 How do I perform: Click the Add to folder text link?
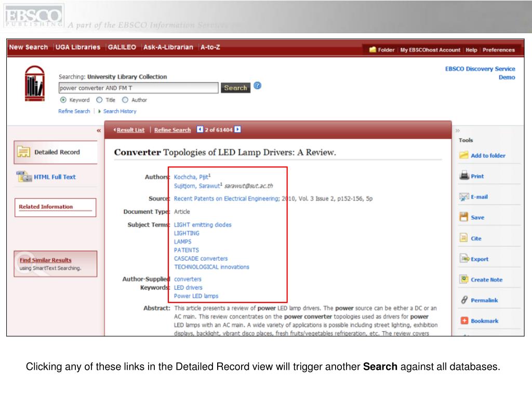[488, 156]
